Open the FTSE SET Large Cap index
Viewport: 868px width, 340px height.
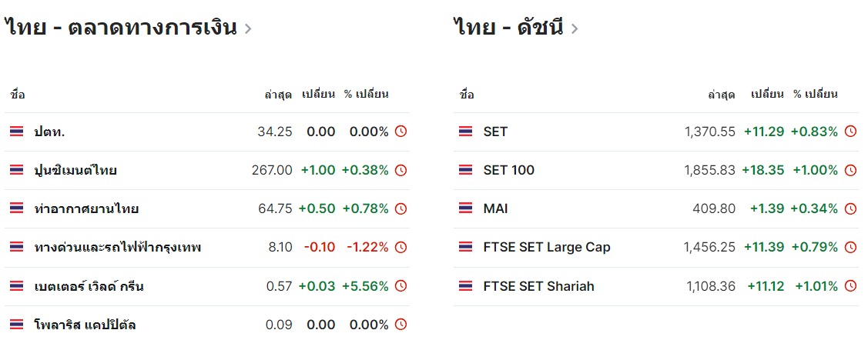pos(547,247)
